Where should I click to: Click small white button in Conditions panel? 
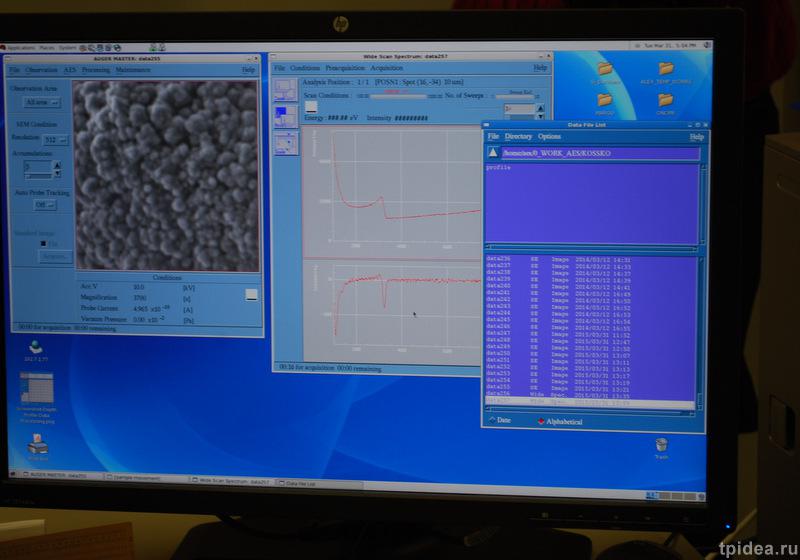pos(251,295)
